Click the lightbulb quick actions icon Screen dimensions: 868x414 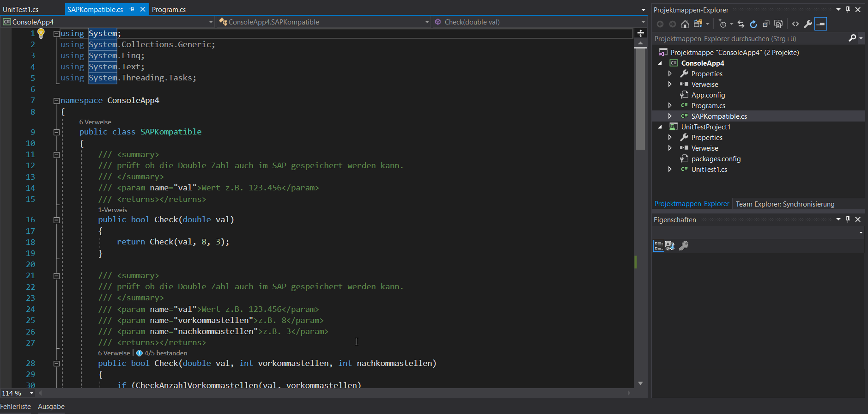(41, 33)
